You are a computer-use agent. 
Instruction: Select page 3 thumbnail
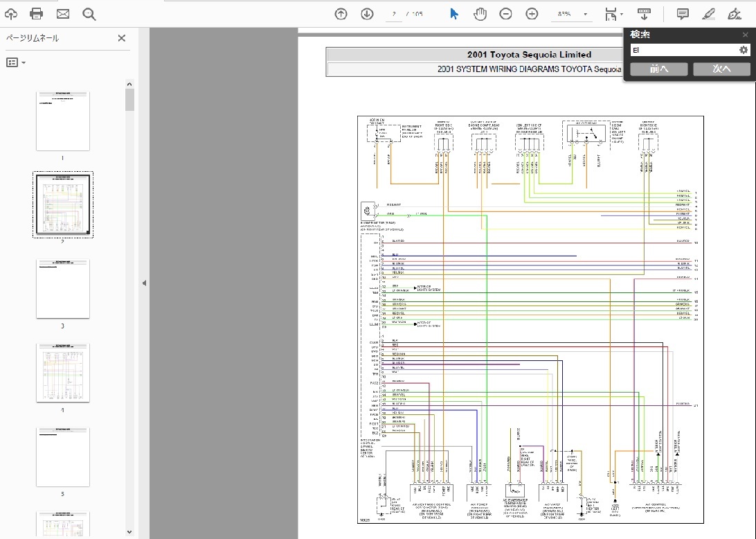[x=63, y=289]
